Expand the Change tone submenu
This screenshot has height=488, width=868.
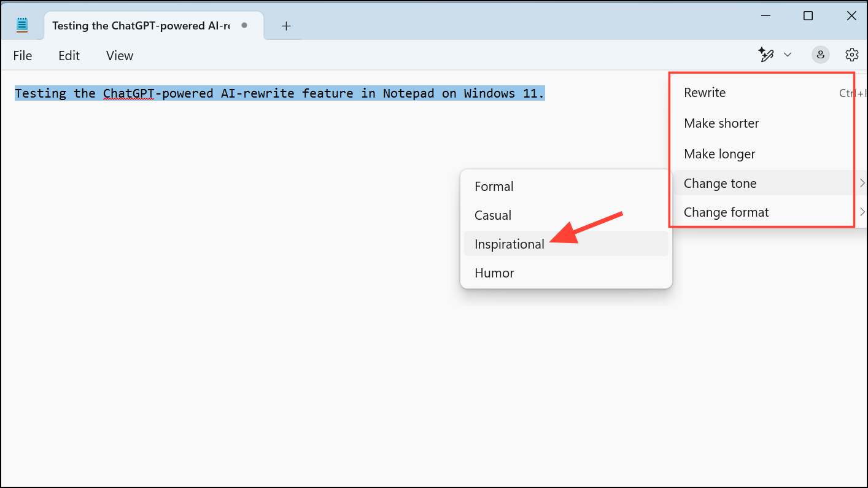(770, 183)
